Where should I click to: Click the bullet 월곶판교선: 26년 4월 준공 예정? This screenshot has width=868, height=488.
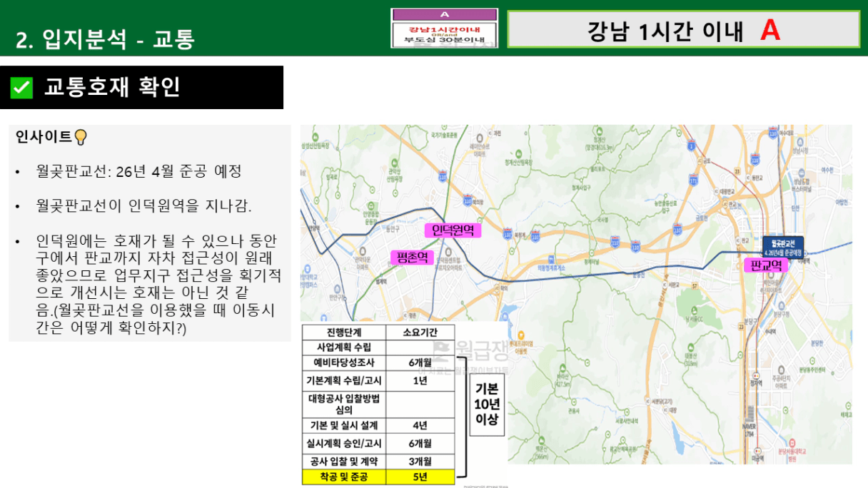(139, 172)
